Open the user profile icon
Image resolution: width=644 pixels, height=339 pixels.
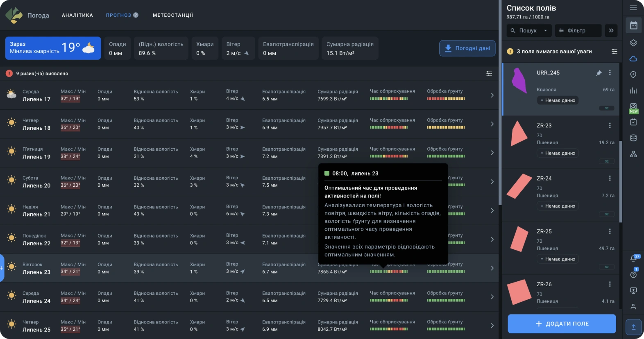pos(633,306)
